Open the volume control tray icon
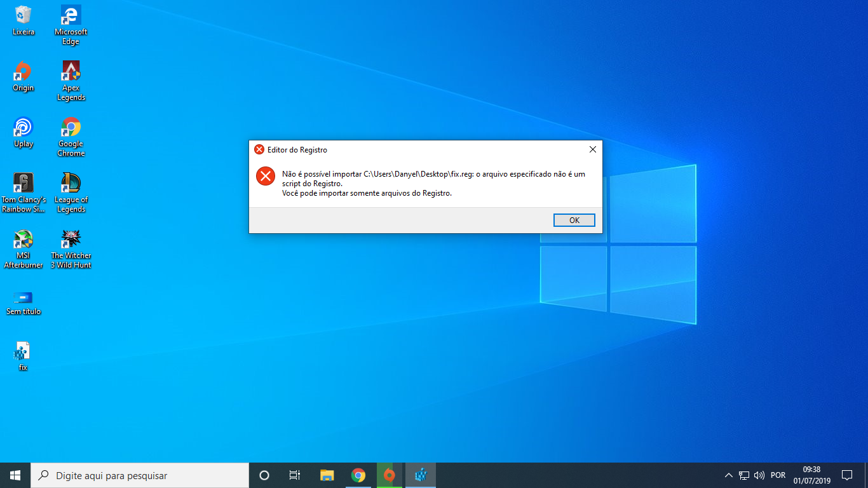 pyautogui.click(x=759, y=475)
